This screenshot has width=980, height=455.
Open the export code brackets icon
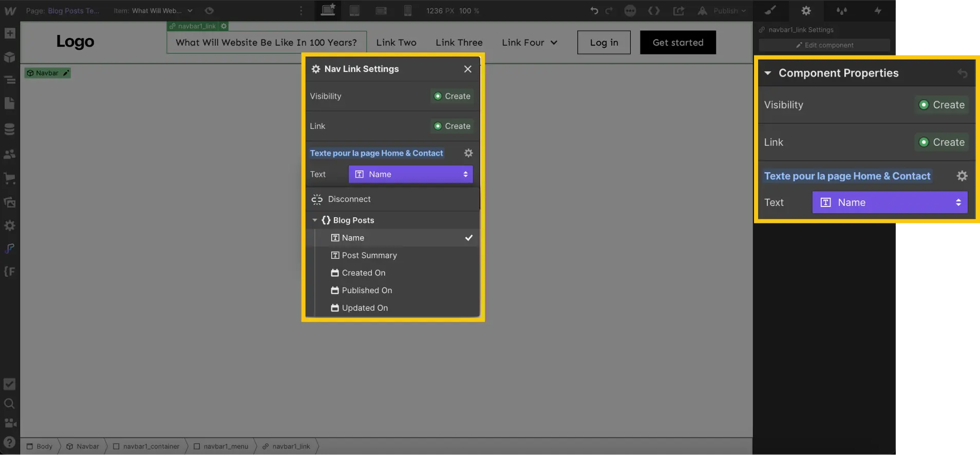pos(654,10)
